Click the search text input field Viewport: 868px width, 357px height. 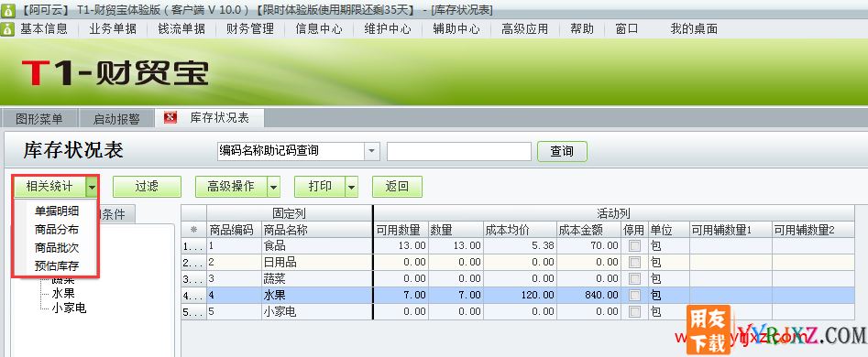coord(459,151)
